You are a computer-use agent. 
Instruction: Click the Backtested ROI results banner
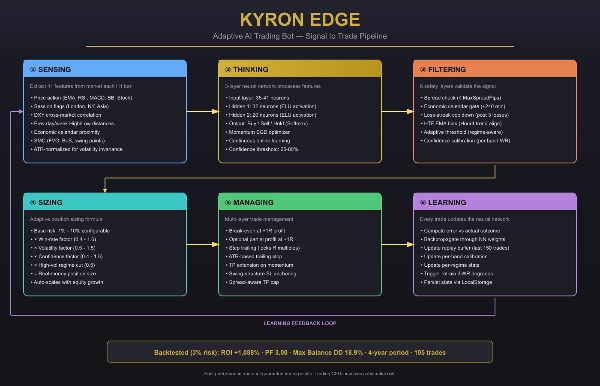click(300, 352)
